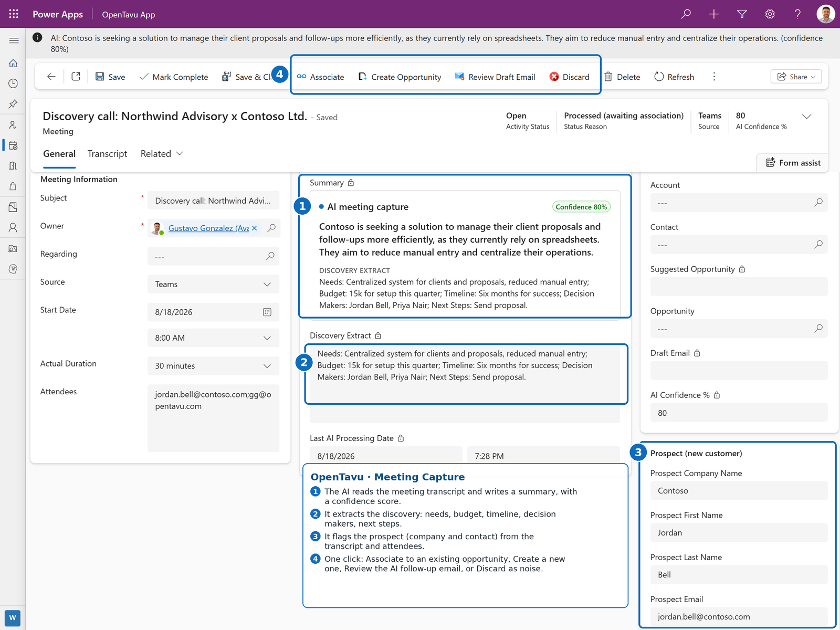The height and width of the screenshot is (630, 840).
Task: Click the AI Confidence % field showing 80
Action: (x=739, y=413)
